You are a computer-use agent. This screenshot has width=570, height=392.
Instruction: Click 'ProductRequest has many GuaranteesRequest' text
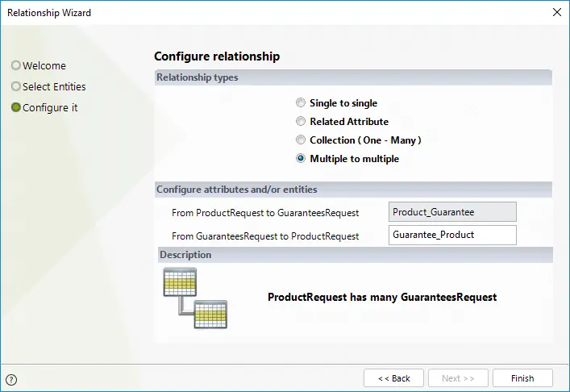pyautogui.click(x=382, y=297)
